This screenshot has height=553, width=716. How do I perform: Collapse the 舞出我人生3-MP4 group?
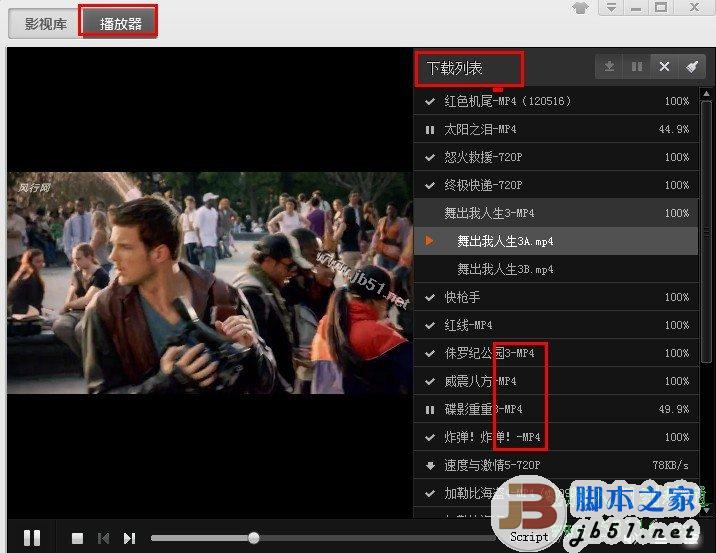556,213
